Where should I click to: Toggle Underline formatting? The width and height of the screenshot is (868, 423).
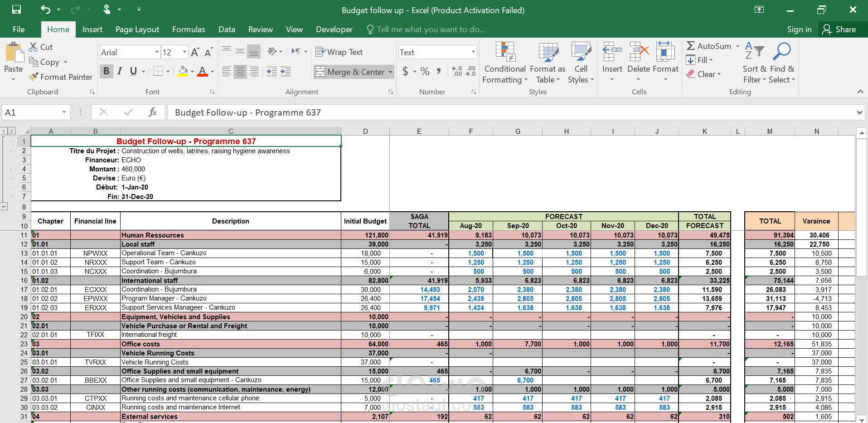pos(133,71)
